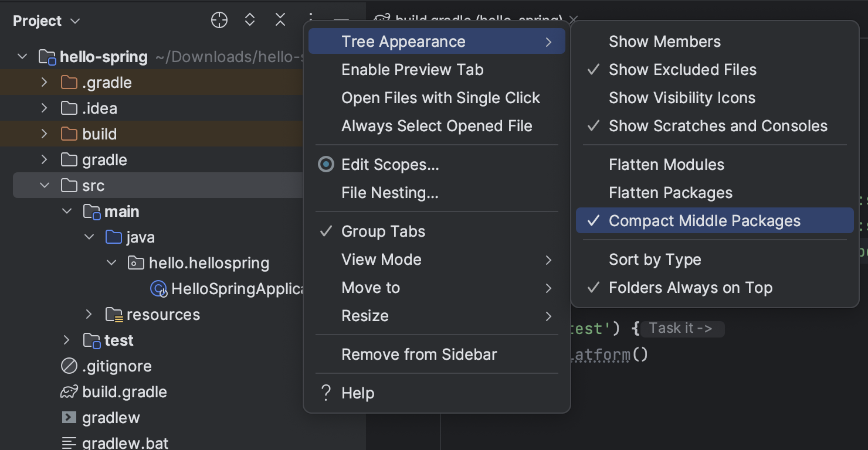Click the Expand Selected arrows icon

click(x=250, y=21)
